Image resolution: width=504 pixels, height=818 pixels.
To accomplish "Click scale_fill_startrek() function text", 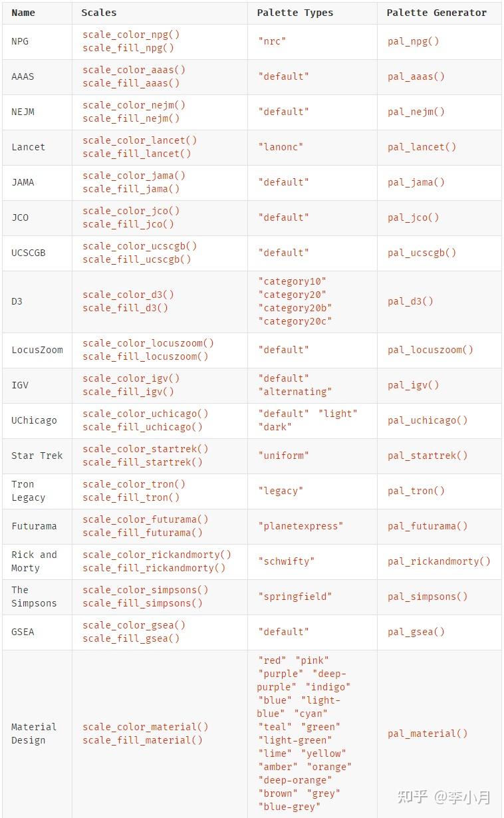I will pyautogui.click(x=142, y=462).
